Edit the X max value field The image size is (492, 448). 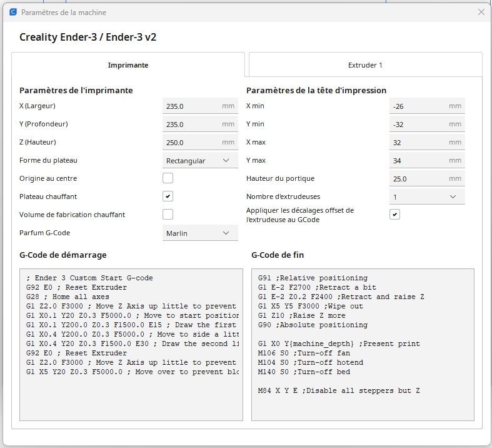coord(427,143)
